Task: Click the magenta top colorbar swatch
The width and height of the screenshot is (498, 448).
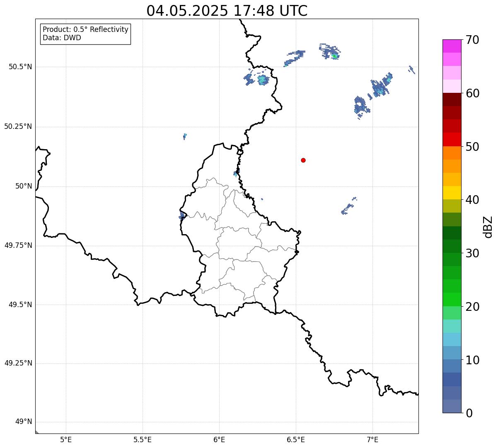Action: point(452,46)
